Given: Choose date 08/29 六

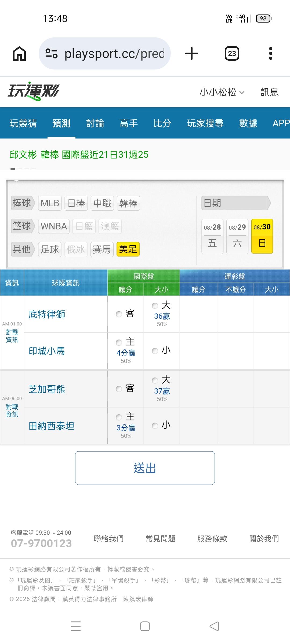Looking at the screenshot, I should 237,236.
